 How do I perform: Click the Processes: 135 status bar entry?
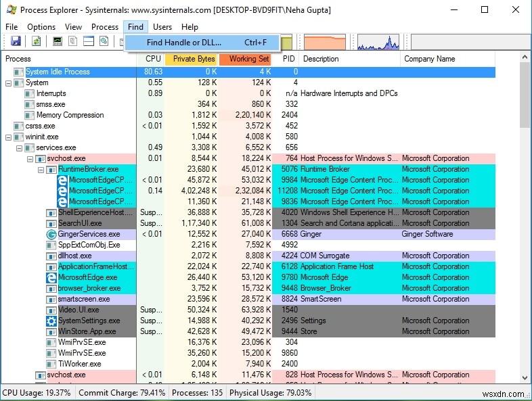tap(197, 393)
